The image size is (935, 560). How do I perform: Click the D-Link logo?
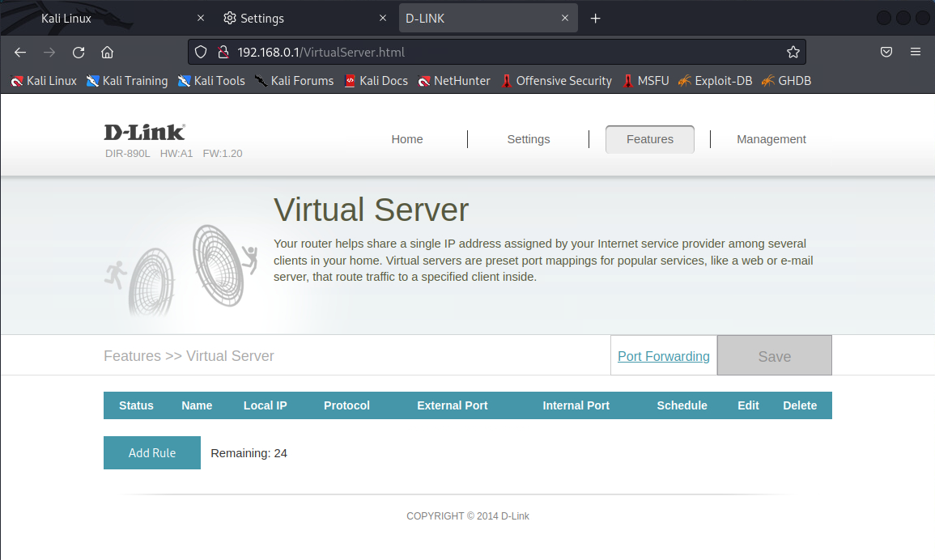[x=144, y=132]
